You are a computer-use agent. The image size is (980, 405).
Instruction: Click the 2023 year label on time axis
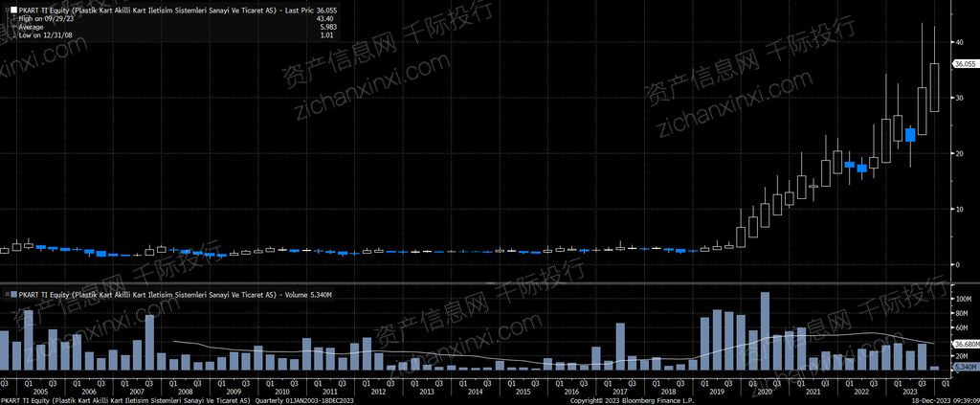coord(909,392)
